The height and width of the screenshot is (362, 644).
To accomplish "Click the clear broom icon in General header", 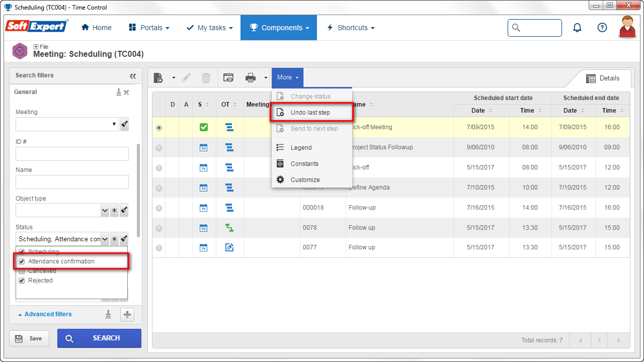I will 119,92.
